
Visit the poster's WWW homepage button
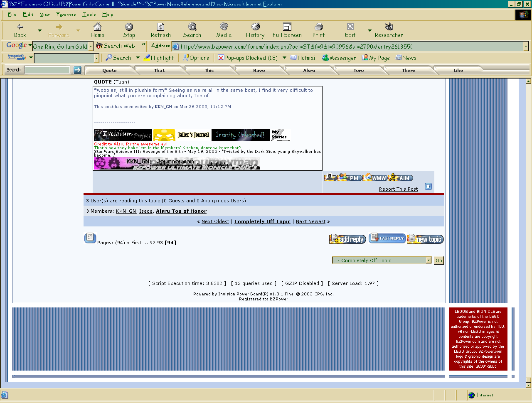point(375,178)
